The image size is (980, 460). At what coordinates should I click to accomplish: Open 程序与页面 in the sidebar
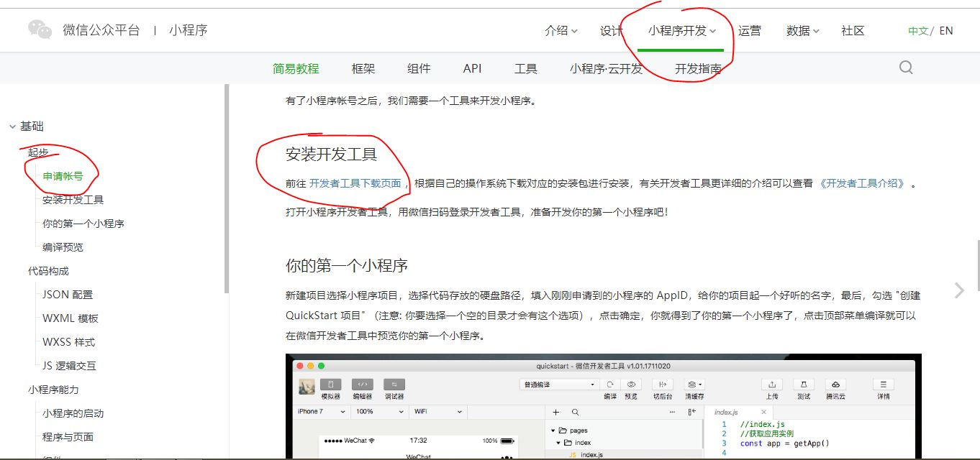point(68,437)
